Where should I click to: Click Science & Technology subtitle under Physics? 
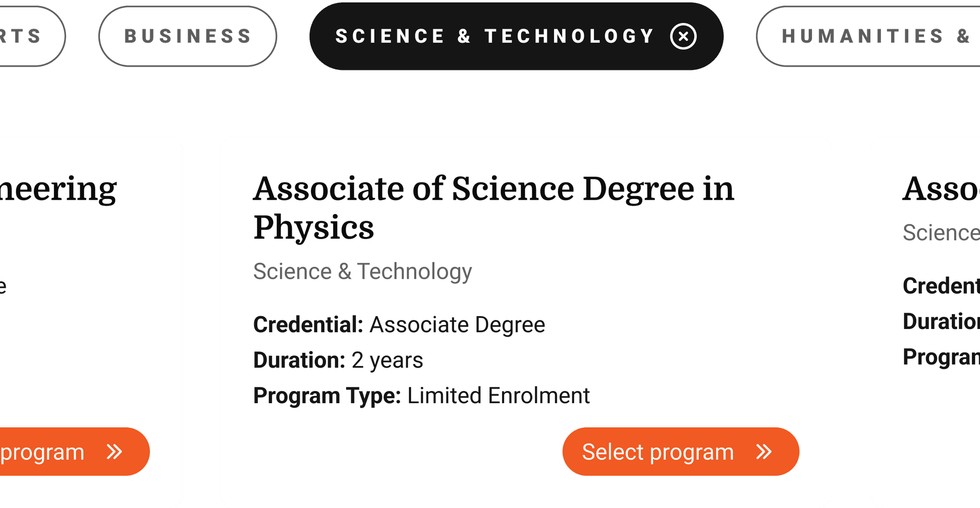click(x=362, y=271)
